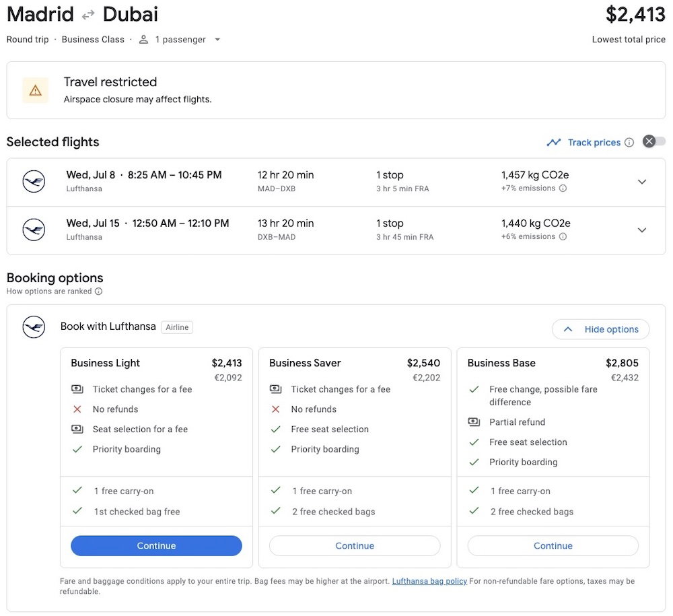Click the travel restricted warning icon
The image size is (673, 616).
(35, 90)
